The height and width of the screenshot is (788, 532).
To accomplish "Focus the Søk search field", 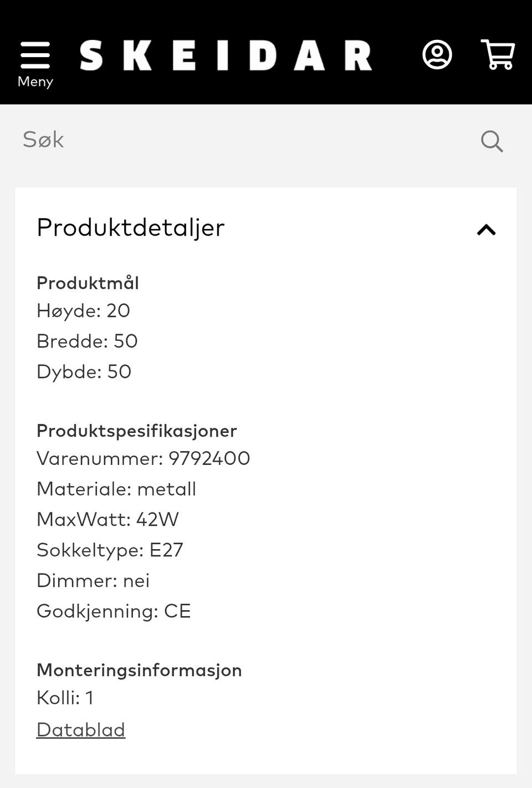I will click(244, 140).
